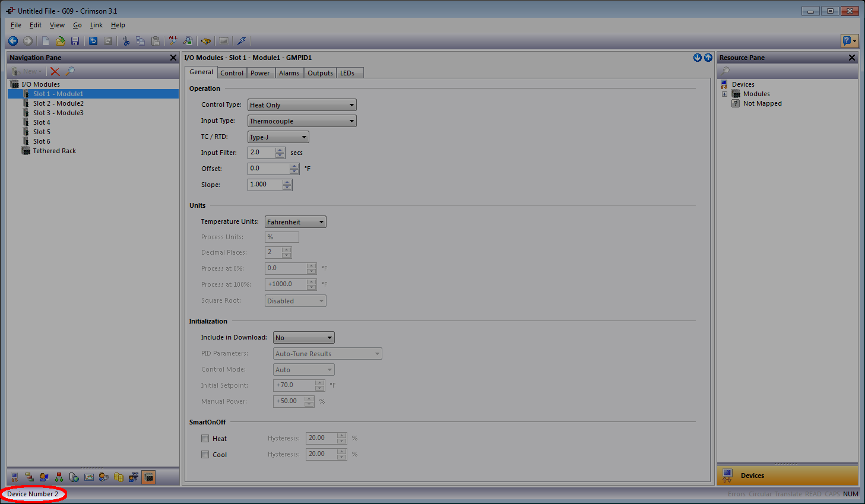865x504 pixels.
Task: Switch to the Data Logger chart category icon
Action: point(89,477)
